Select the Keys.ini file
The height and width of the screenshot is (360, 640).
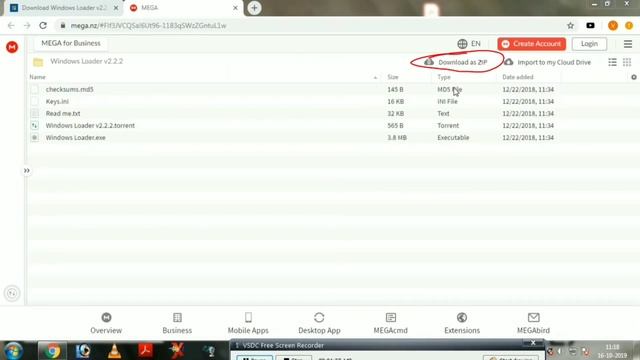click(x=57, y=101)
